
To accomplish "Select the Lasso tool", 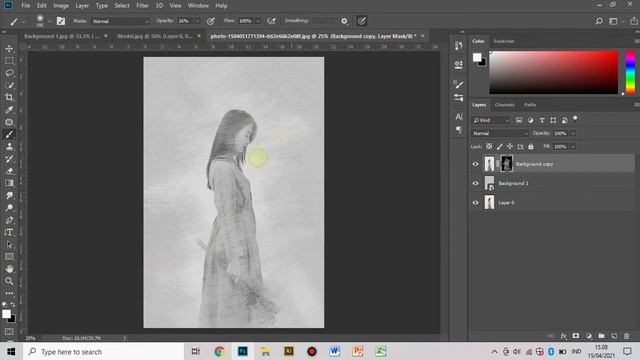I will click(9, 73).
